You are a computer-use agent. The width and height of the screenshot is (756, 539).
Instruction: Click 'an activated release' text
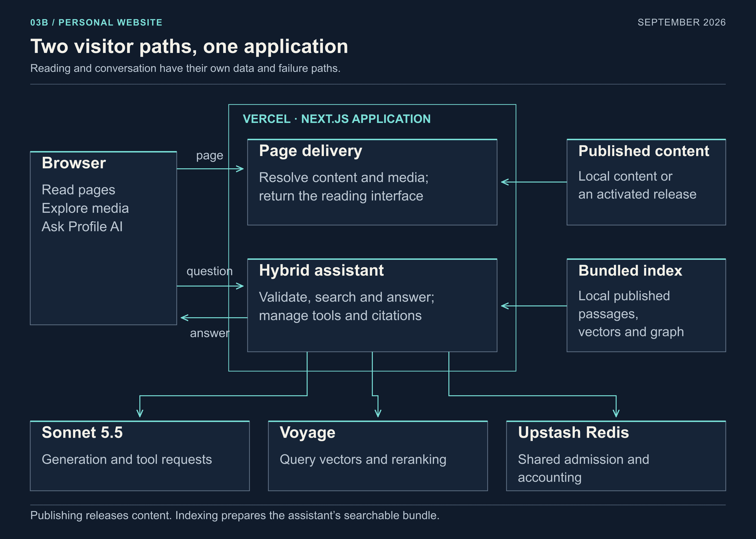[637, 194]
